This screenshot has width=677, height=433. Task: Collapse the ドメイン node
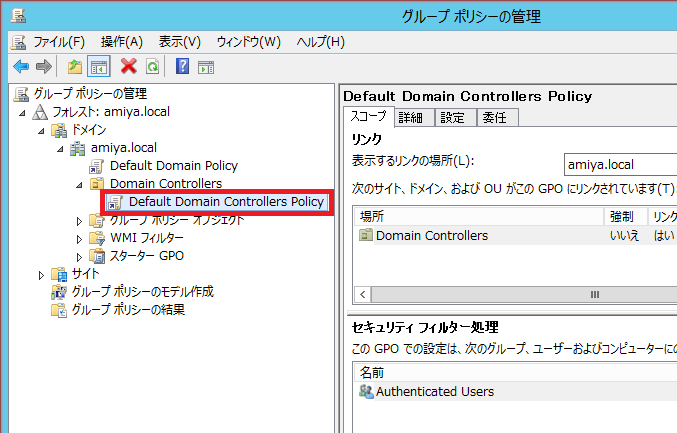tap(41, 131)
